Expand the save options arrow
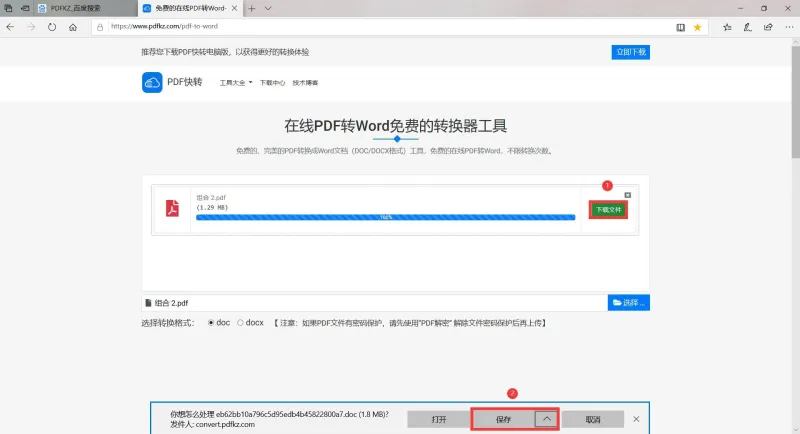 [x=546, y=419]
